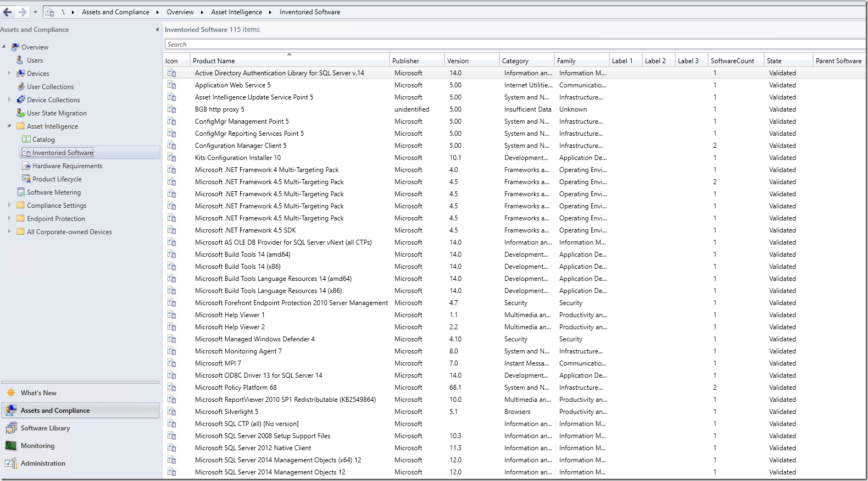
Task: Collapse the Asset Intelligence tree node
Action: pyautogui.click(x=9, y=126)
